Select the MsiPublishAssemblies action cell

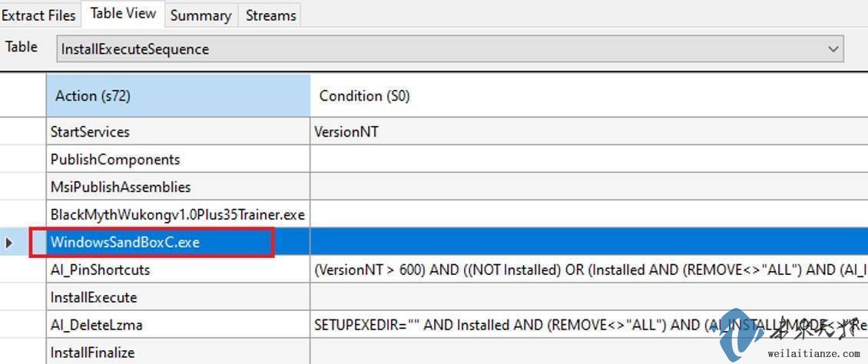178,187
